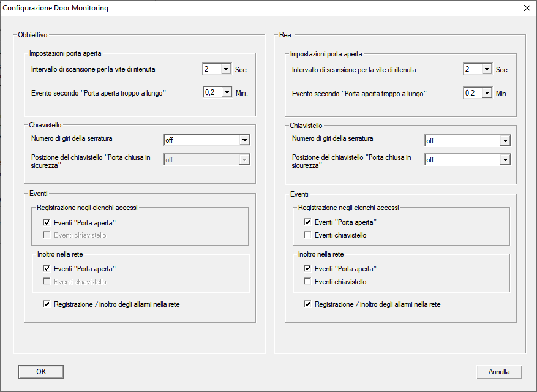537x392 pixels.
Task: Toggle Obbiettivo network forwarding 'Porta aperta' checkbox
Action: pos(47,269)
